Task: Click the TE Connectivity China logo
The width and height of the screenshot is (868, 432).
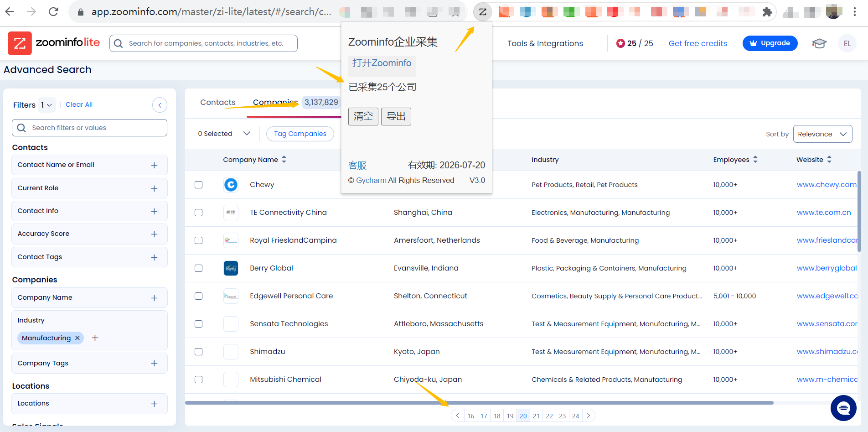Action: click(231, 213)
